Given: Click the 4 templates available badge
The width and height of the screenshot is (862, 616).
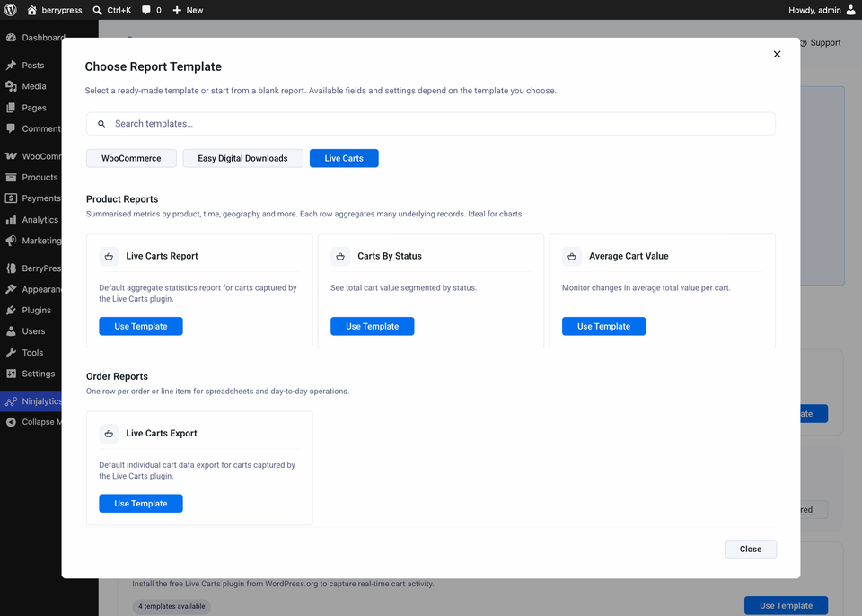Looking at the screenshot, I should coord(172,606).
